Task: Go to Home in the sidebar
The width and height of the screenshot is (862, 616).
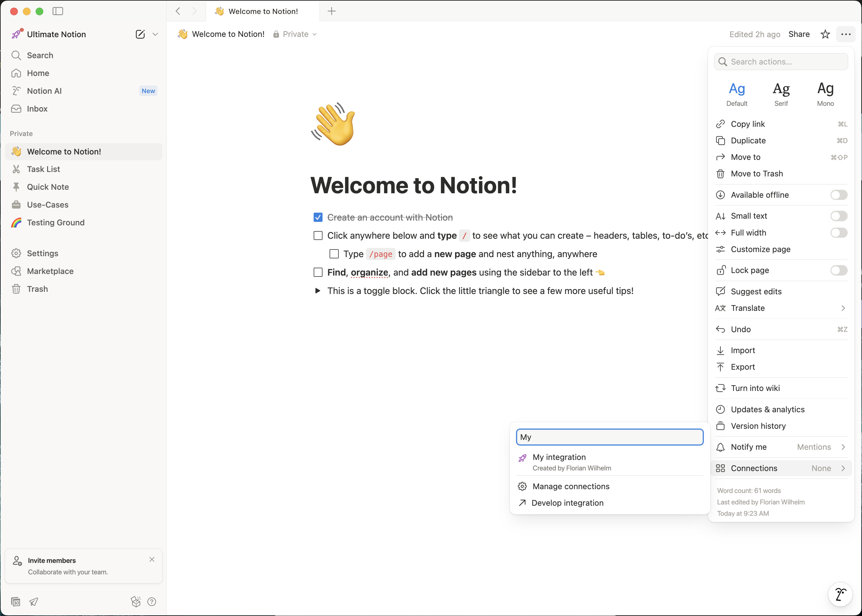Action: pos(84,73)
